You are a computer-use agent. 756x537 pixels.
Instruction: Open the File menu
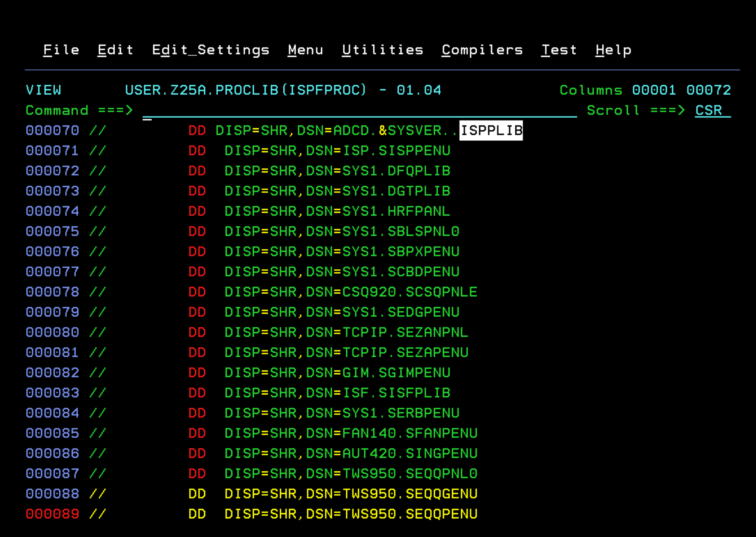click(61, 50)
